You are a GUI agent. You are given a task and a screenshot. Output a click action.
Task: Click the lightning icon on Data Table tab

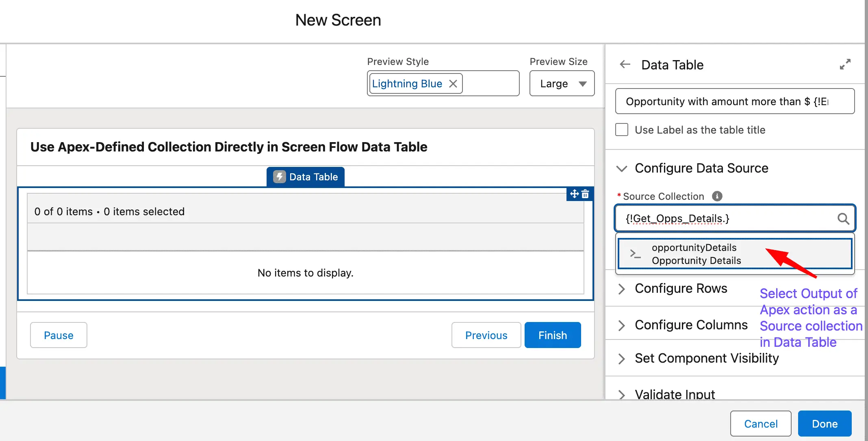coord(279,177)
